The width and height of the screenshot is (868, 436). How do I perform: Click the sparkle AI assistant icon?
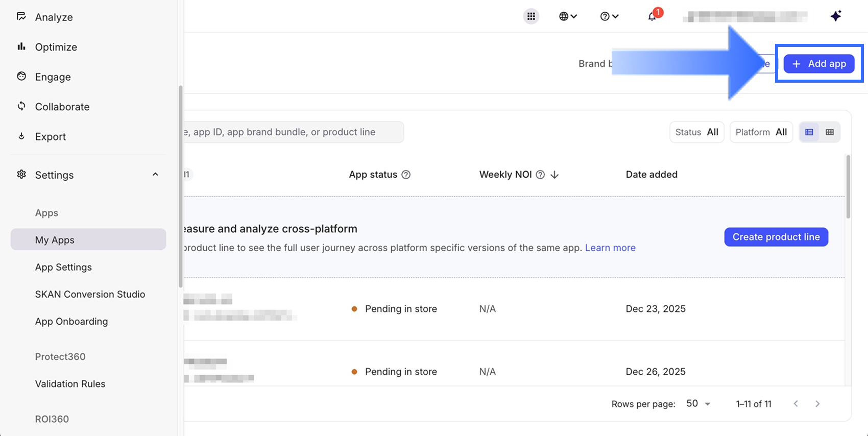click(x=835, y=16)
